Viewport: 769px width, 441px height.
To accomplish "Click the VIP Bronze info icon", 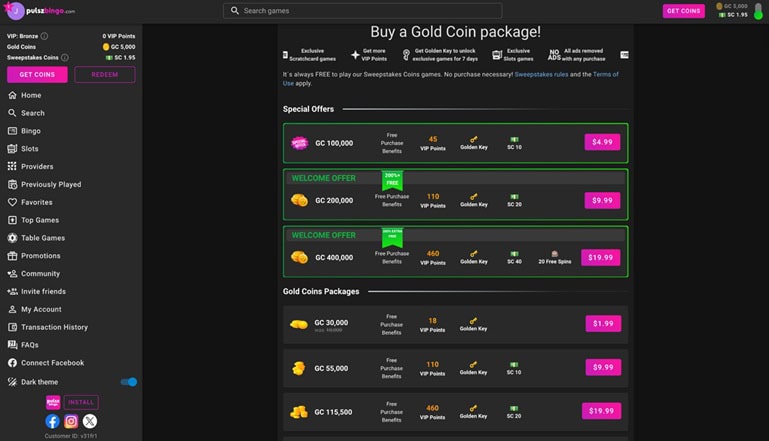I will [x=44, y=36].
